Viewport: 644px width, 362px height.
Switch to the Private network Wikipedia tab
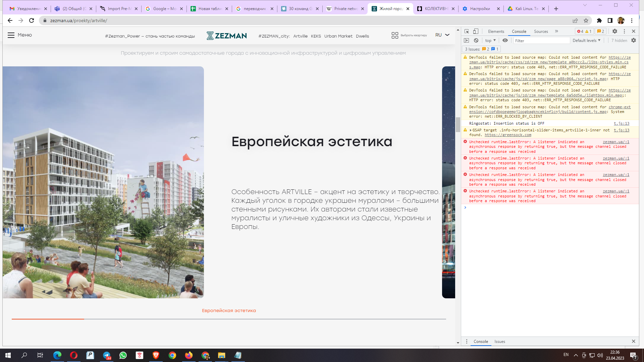[345, 9]
